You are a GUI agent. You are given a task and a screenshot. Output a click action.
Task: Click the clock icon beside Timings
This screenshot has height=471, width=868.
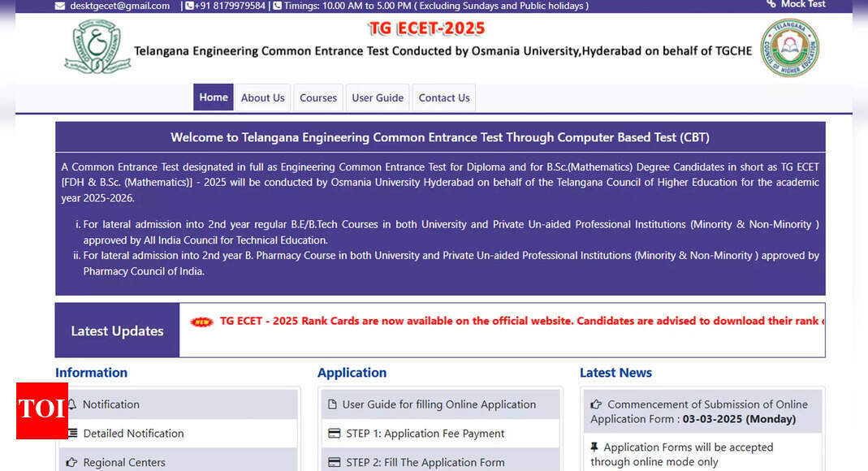pos(278,6)
